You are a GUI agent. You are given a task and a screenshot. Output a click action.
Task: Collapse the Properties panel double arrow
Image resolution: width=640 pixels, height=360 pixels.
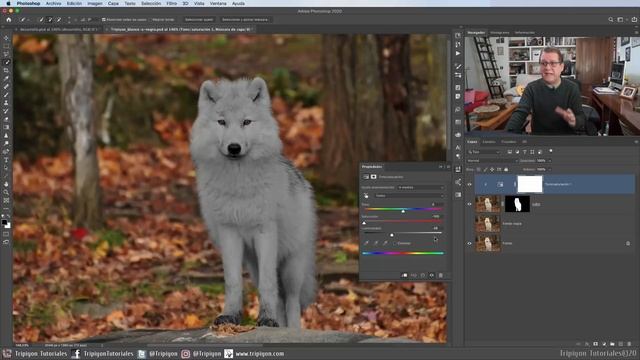pyautogui.click(x=441, y=167)
